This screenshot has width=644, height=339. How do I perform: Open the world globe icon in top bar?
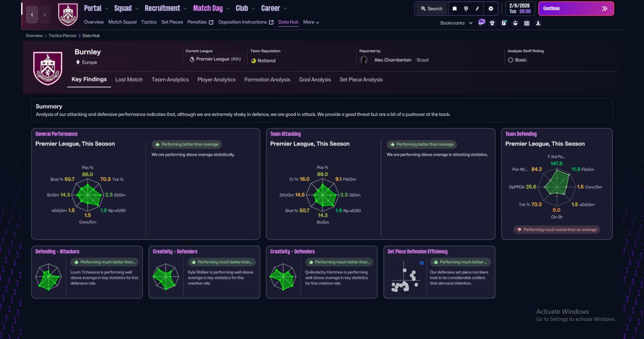tap(466, 9)
